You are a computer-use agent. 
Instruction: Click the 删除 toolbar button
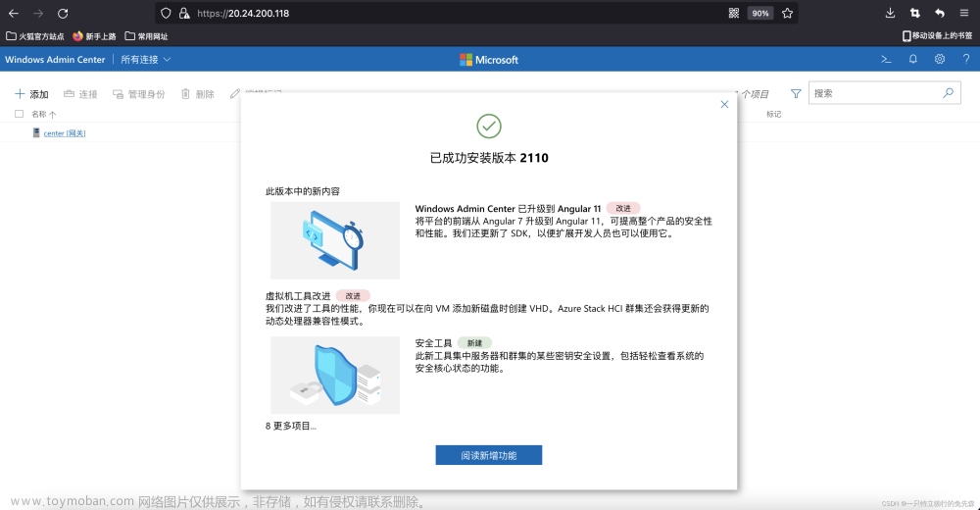[x=198, y=94]
